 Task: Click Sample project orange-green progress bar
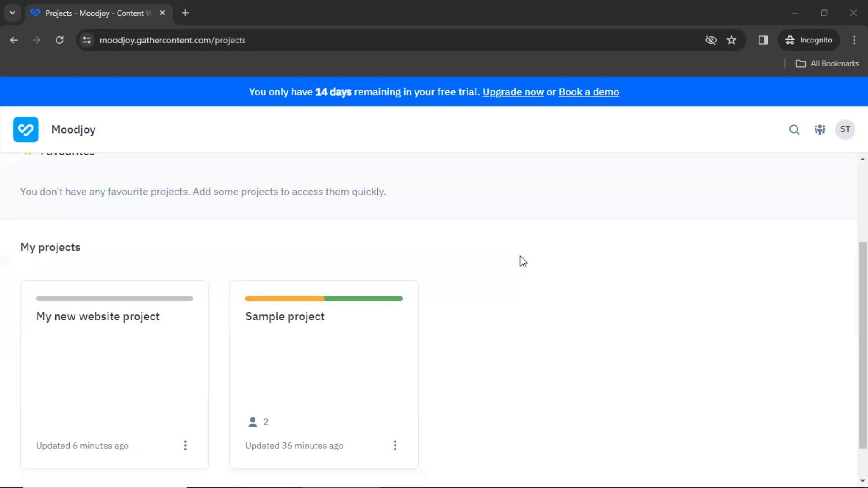tap(324, 299)
